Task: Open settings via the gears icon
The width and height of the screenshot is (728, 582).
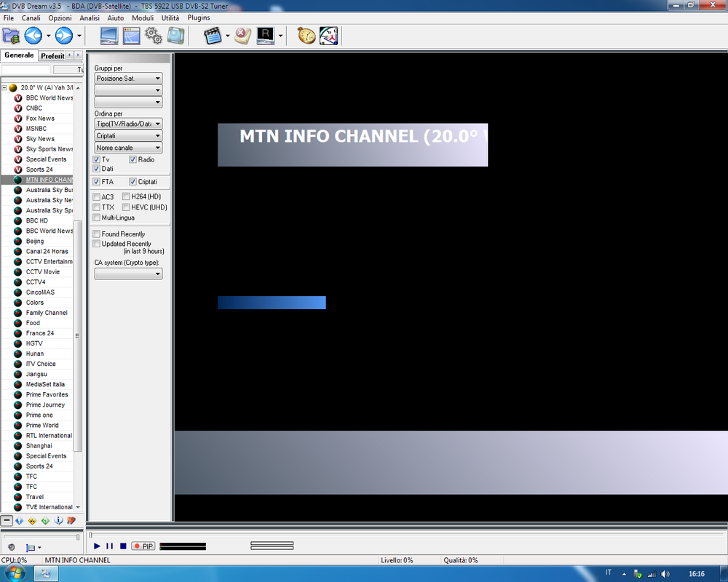Action: 154,36
